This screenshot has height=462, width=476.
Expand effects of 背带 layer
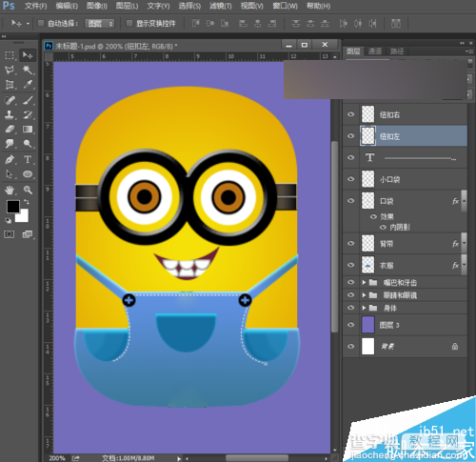tap(464, 244)
